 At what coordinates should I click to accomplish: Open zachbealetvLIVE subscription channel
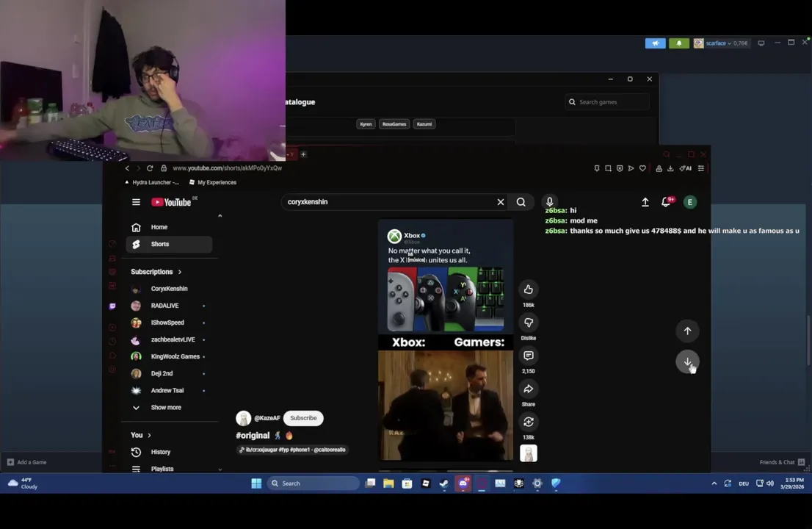click(169, 340)
